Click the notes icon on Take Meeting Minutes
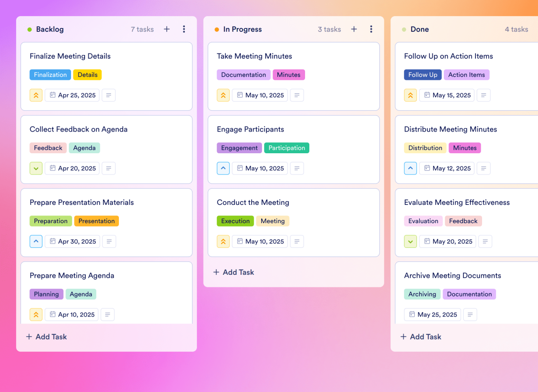This screenshot has height=392, width=538. pos(297,95)
